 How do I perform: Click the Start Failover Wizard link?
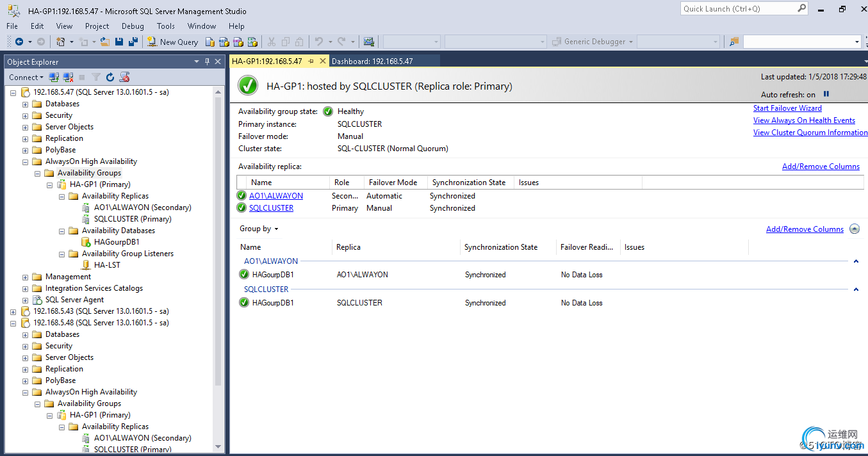(787, 108)
